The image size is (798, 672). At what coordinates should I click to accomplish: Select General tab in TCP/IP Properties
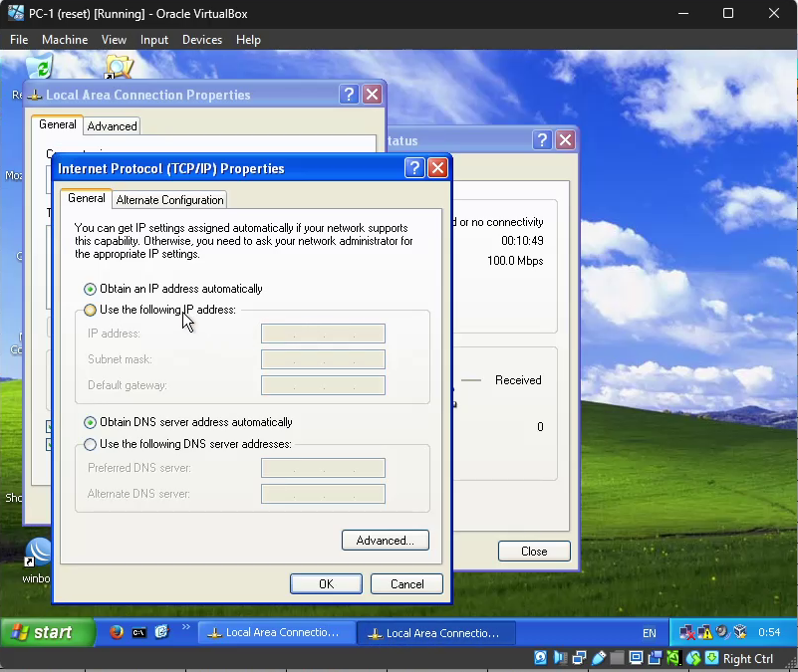point(86,198)
